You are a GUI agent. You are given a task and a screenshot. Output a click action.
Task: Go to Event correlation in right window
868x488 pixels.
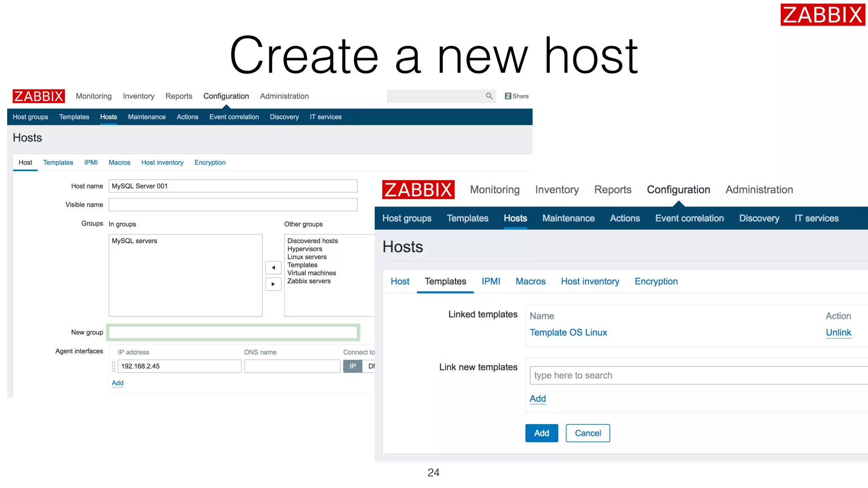tap(690, 218)
